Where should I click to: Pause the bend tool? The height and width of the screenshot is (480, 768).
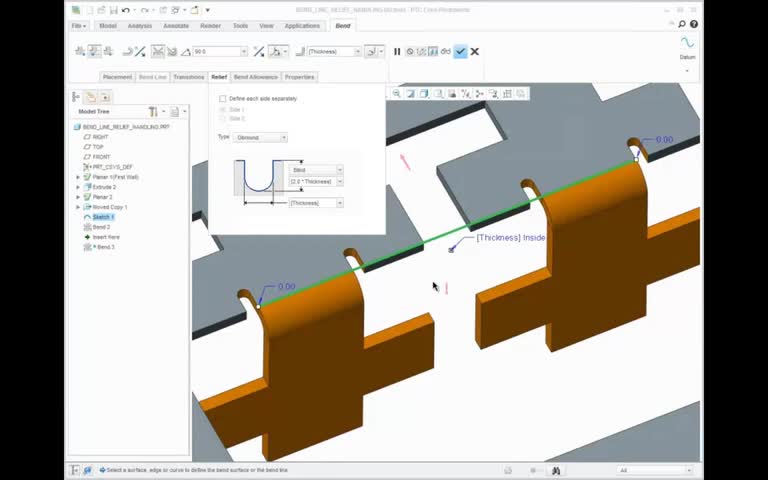pyautogui.click(x=397, y=51)
